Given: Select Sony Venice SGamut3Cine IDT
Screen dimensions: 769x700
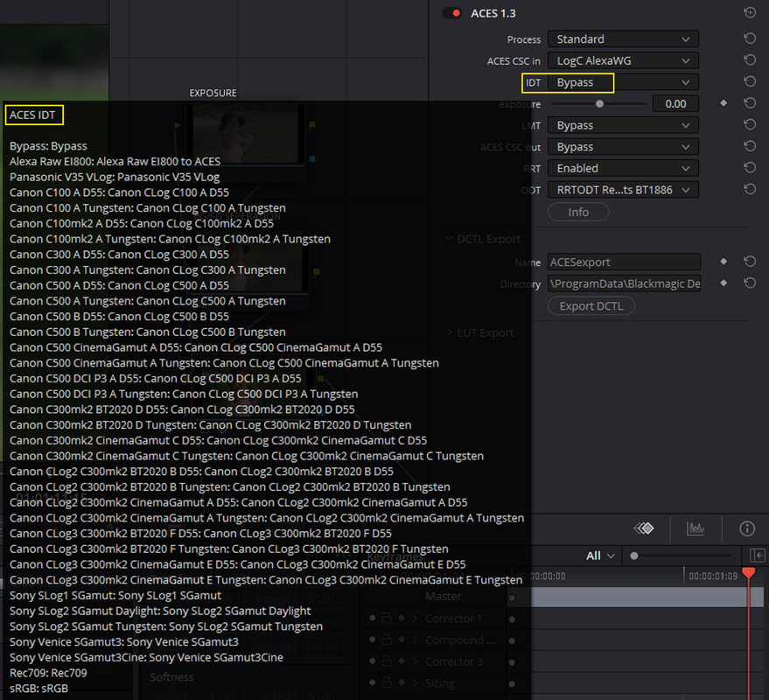Looking at the screenshot, I should [146, 658].
